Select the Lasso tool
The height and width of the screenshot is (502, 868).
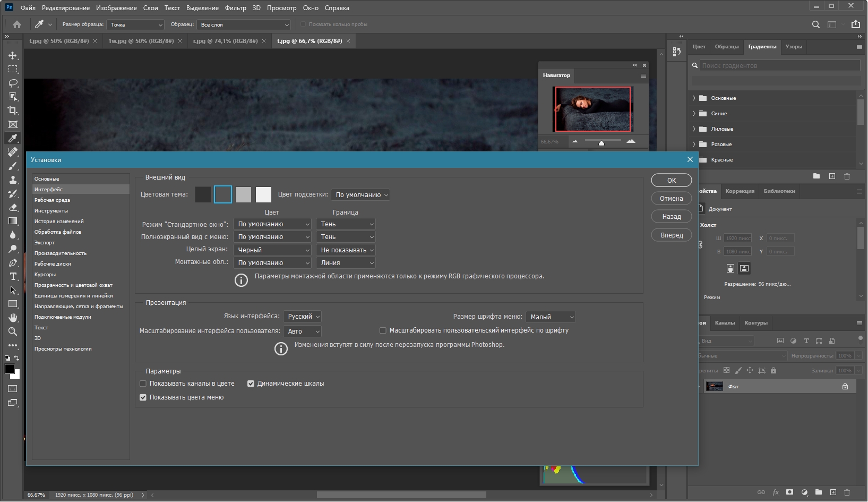coord(13,83)
